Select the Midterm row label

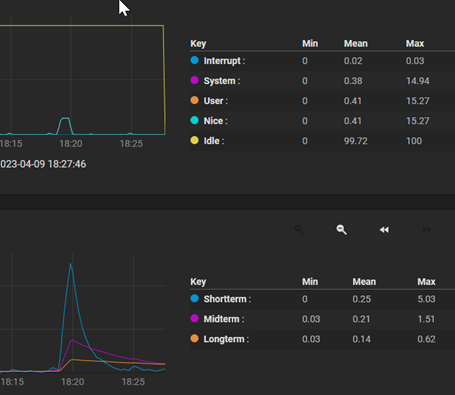[224, 319]
